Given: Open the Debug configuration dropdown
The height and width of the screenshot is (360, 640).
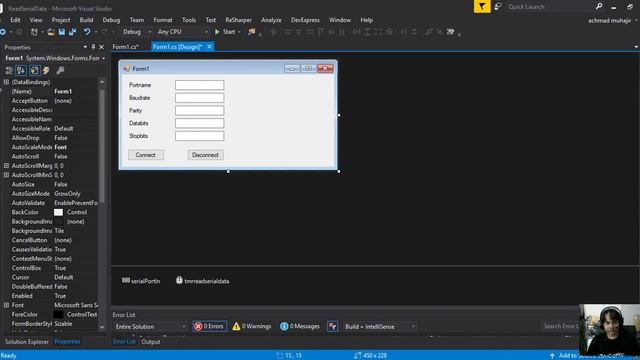Looking at the screenshot, I should (x=137, y=32).
